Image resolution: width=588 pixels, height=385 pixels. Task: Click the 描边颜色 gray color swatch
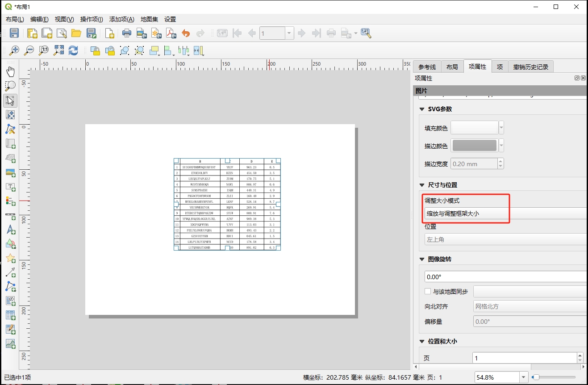point(474,146)
